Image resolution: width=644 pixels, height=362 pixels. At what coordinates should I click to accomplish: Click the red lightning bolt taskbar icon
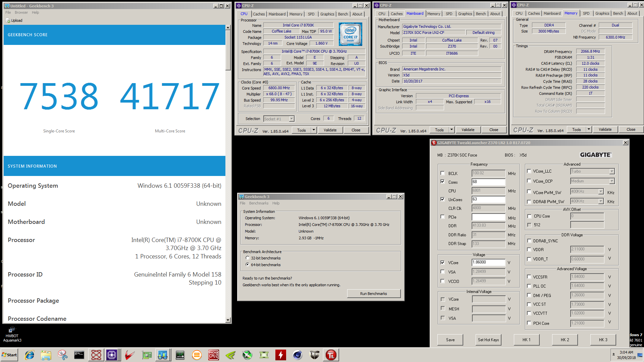click(x=281, y=355)
